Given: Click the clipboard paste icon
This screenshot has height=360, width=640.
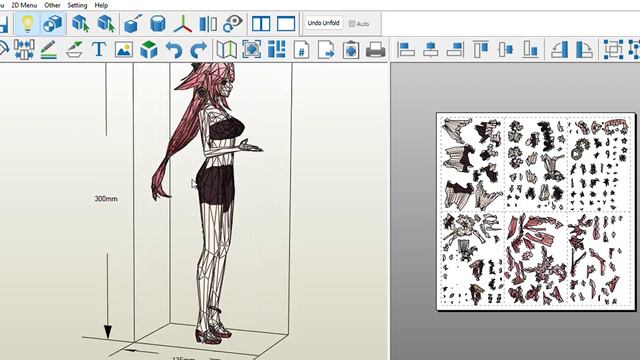Looking at the screenshot, I should coord(351,50).
